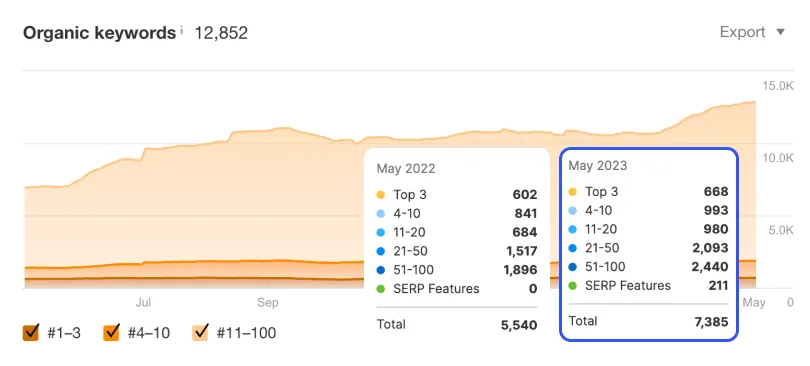Click the 11-20 value 684
Image resolution: width=810 pixels, height=366 pixels.
(x=525, y=232)
